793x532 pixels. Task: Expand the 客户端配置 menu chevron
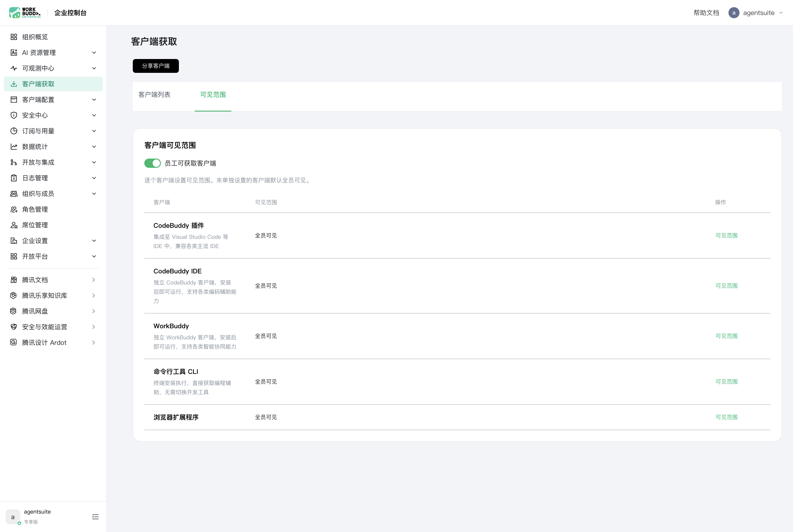pos(94,100)
